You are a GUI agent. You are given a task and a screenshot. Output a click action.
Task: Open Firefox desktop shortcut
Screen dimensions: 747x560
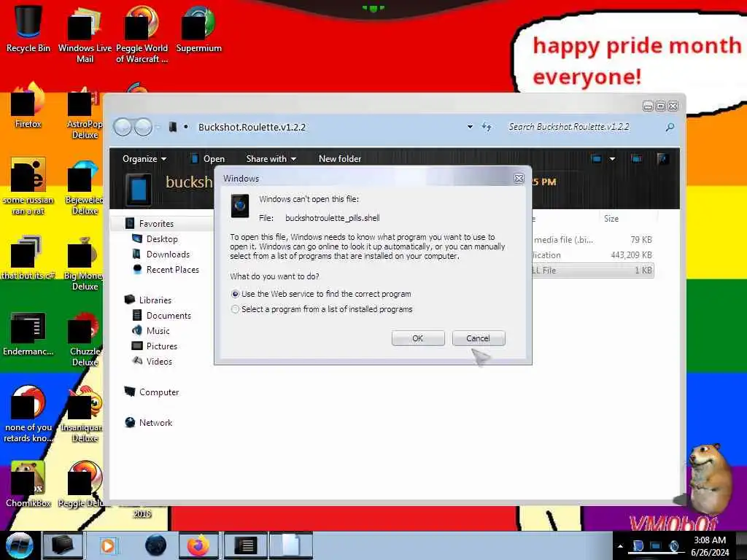pos(28,106)
